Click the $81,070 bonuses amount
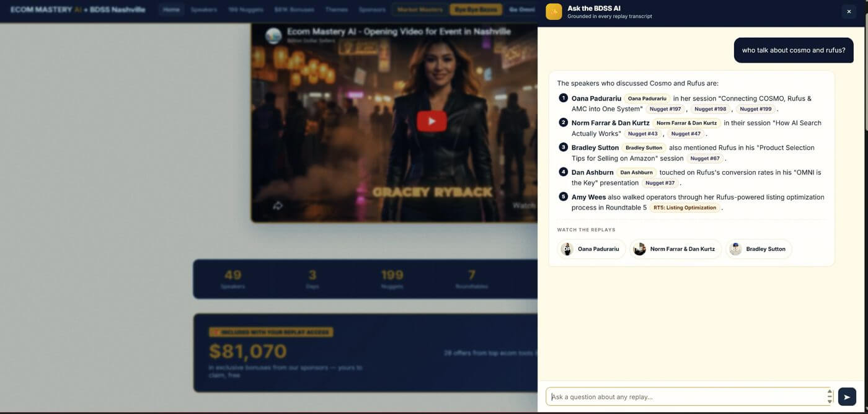Image resolution: width=868 pixels, height=414 pixels. [x=247, y=351]
